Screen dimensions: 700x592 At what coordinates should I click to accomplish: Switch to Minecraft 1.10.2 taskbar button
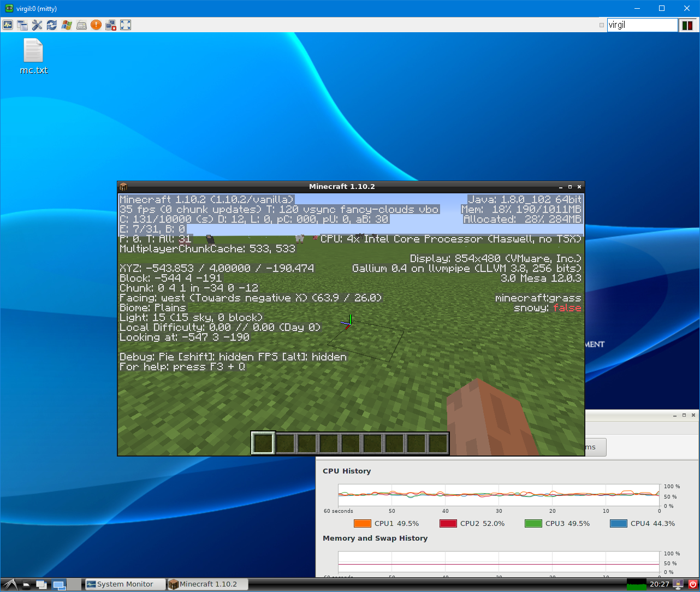point(207,584)
